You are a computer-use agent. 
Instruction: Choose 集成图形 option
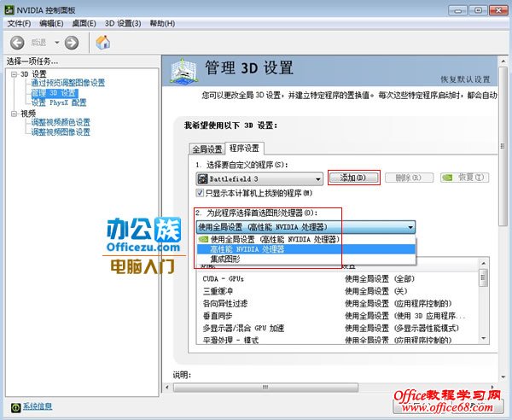pyautogui.click(x=306, y=259)
